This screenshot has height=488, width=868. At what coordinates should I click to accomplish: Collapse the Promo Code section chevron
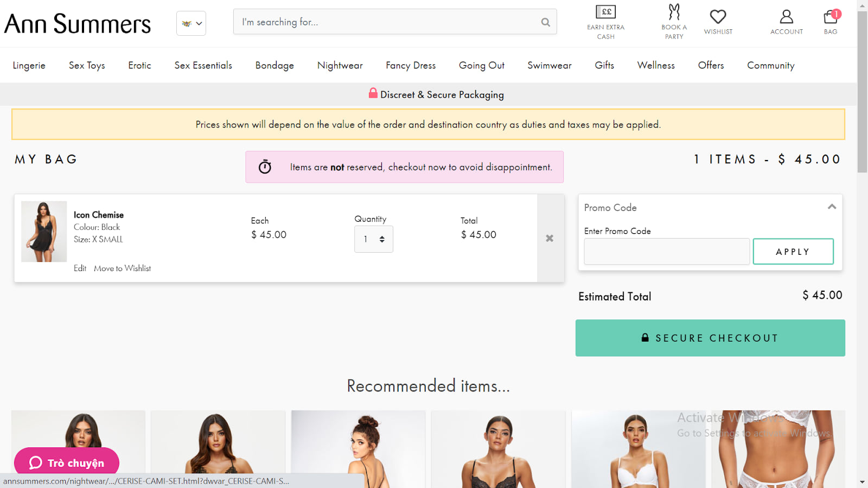(x=832, y=207)
